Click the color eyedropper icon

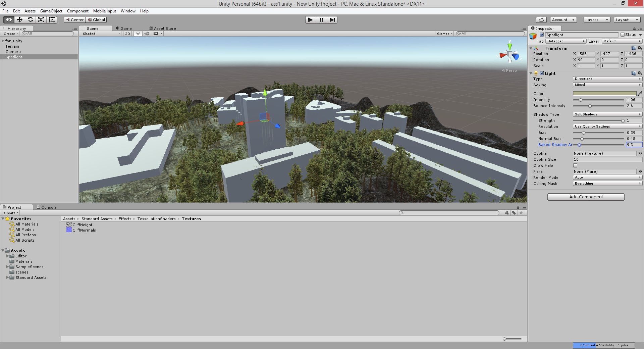[640, 94]
